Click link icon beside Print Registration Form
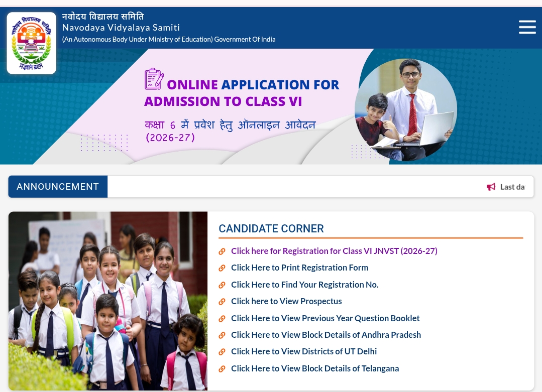 [222, 268]
